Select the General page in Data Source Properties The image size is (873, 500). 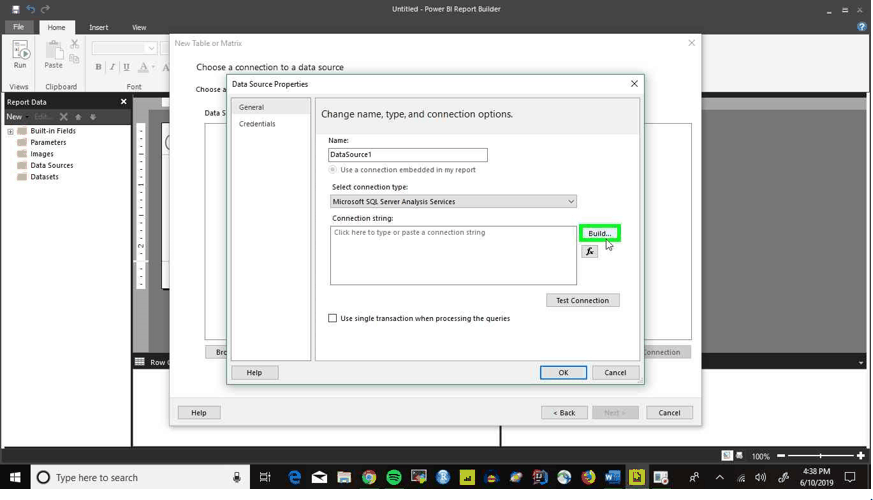coord(271,107)
